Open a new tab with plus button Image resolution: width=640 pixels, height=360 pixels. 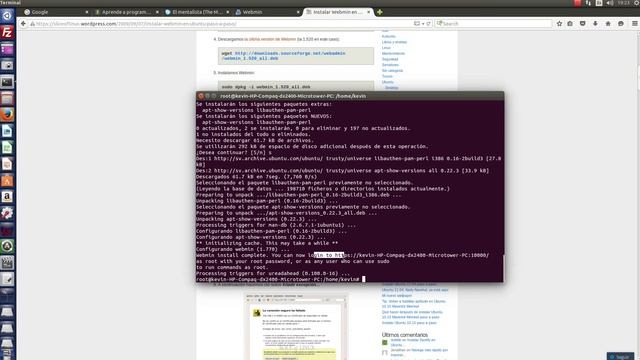click(380, 12)
